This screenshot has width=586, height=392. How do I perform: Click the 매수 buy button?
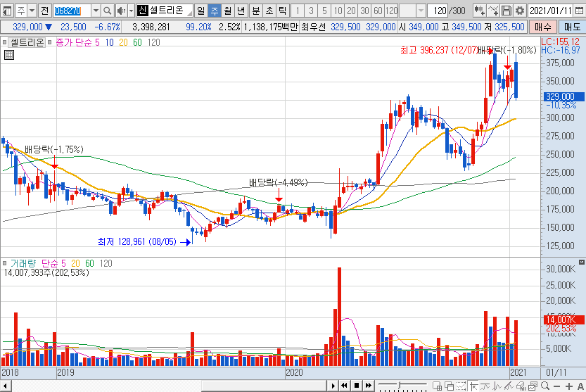tap(542, 27)
